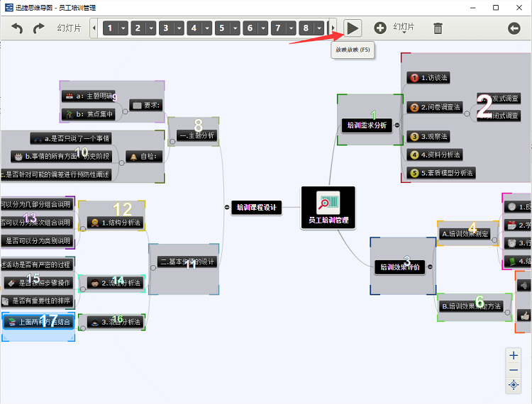Add a new slide with plus icon

coord(380,28)
